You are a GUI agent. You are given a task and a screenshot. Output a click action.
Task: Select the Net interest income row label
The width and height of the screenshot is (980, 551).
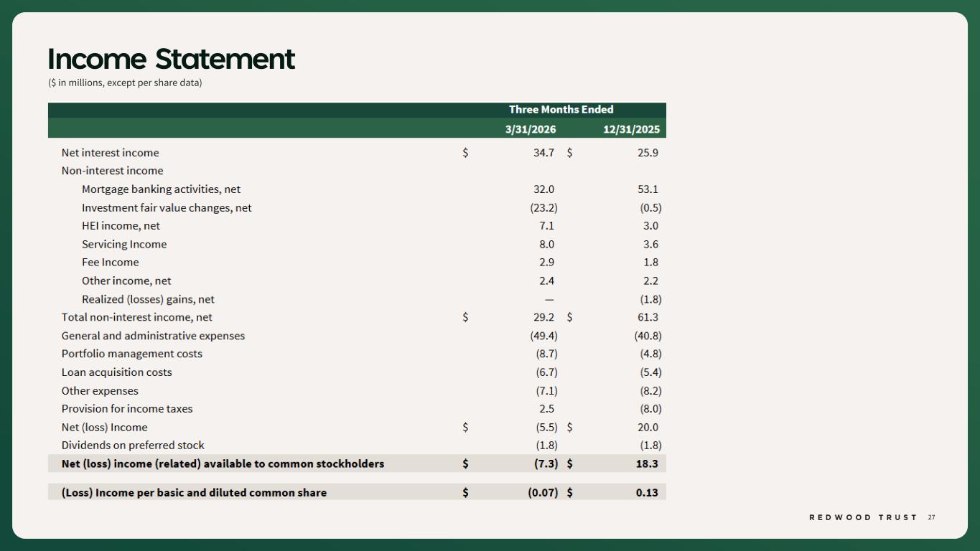click(x=111, y=153)
